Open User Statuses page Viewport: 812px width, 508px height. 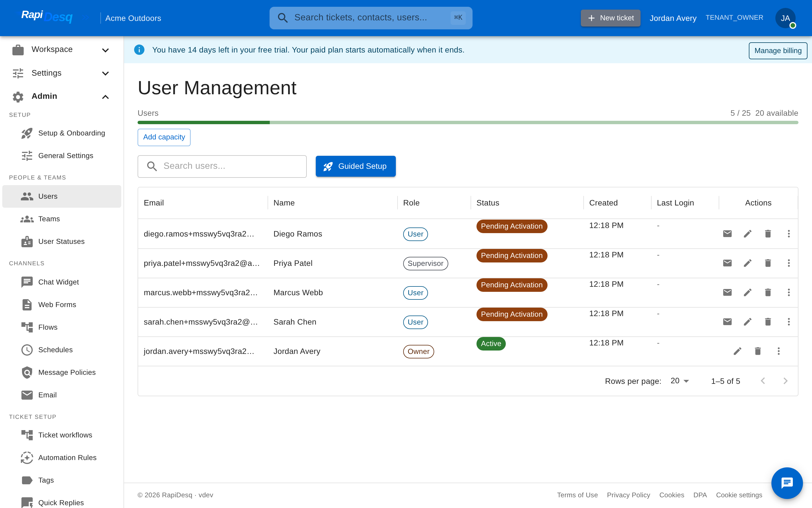pos(62,241)
